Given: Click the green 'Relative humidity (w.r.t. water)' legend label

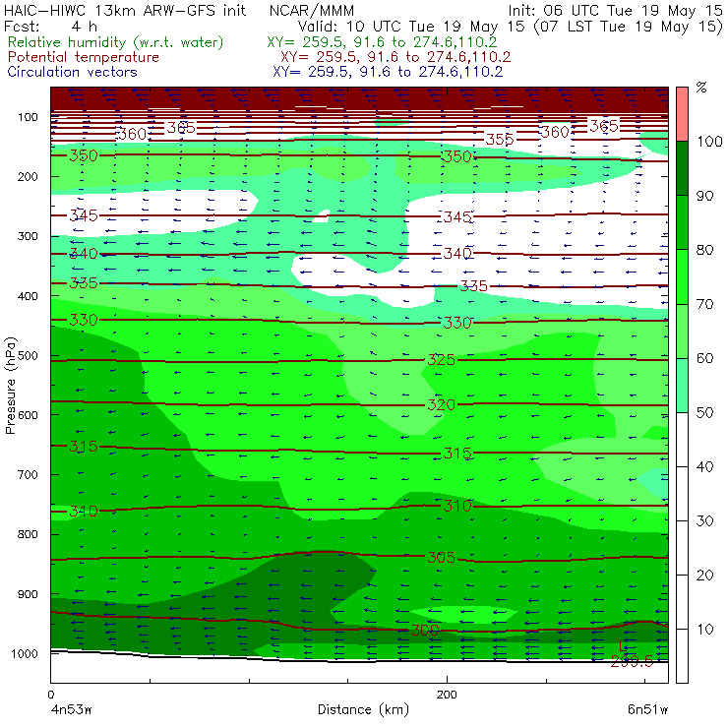Looking at the screenshot, I should [116, 42].
